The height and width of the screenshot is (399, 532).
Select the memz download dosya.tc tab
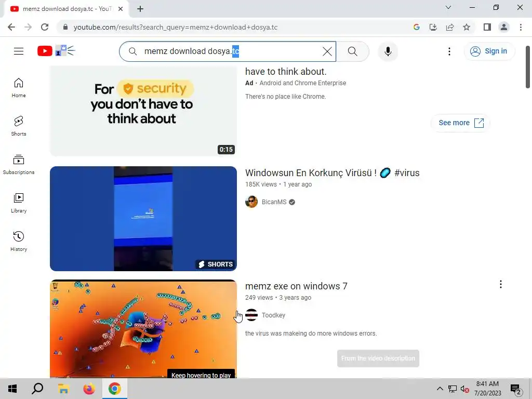point(66,9)
